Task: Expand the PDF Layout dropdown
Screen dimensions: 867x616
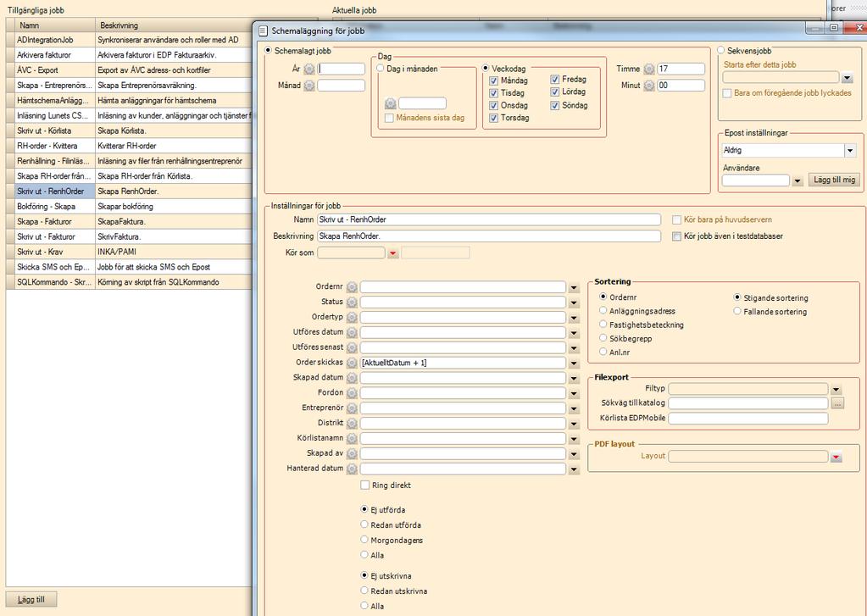Action: [836, 457]
